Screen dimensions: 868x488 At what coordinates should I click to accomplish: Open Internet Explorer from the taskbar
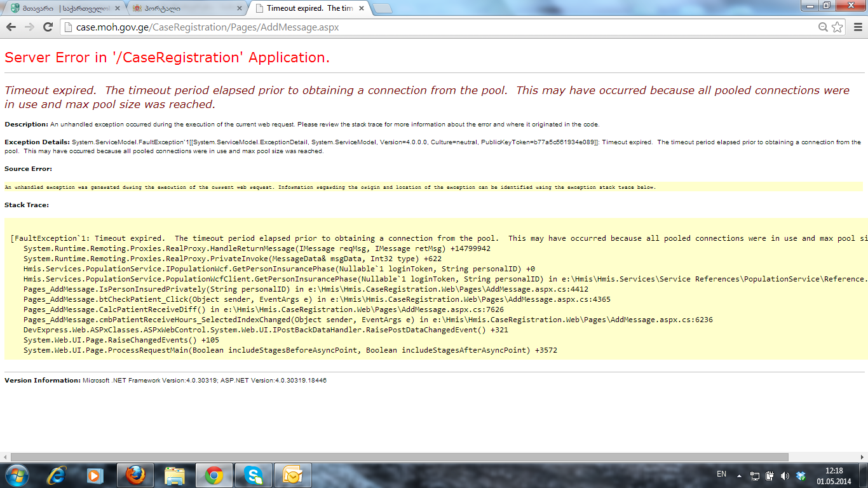(x=57, y=475)
